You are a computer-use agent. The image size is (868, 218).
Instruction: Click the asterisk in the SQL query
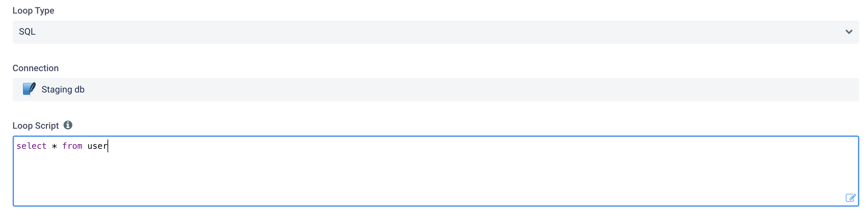(54, 146)
